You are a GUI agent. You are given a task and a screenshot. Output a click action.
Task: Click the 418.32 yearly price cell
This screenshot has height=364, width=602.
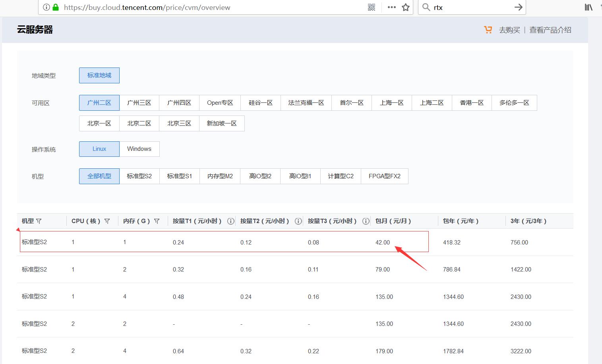pyautogui.click(x=452, y=243)
